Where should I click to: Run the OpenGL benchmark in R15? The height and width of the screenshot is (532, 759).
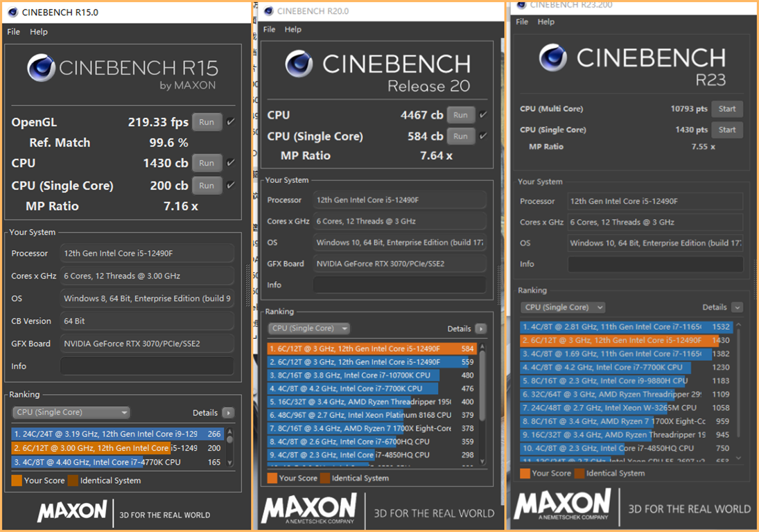pyautogui.click(x=207, y=122)
